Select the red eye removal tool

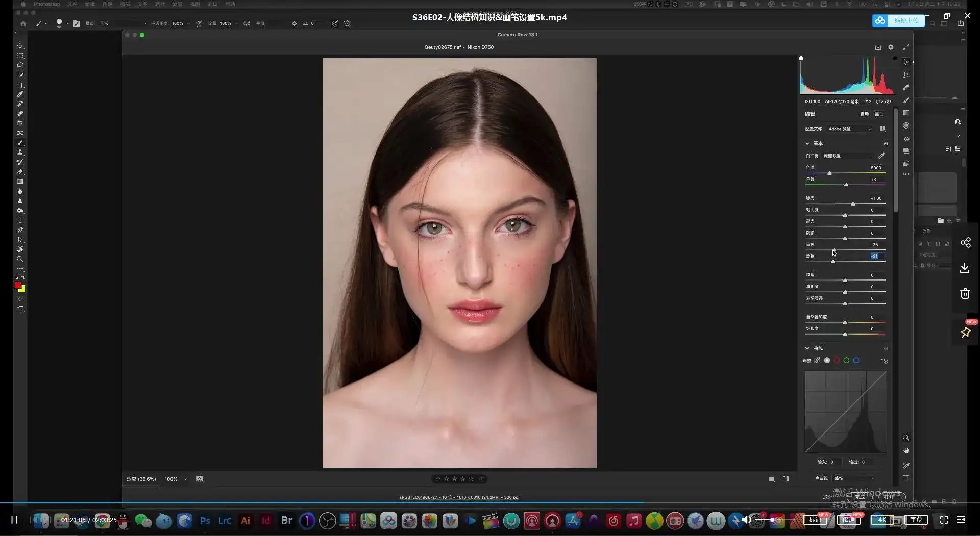[x=906, y=138]
